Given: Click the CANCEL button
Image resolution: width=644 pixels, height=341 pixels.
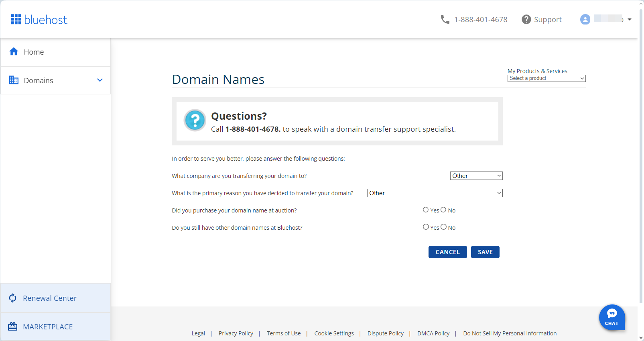Looking at the screenshot, I should point(448,252).
